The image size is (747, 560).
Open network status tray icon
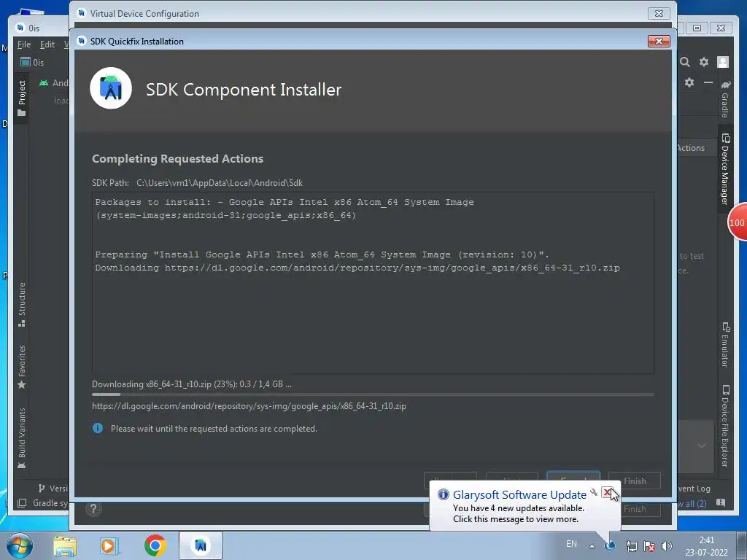(x=631, y=546)
